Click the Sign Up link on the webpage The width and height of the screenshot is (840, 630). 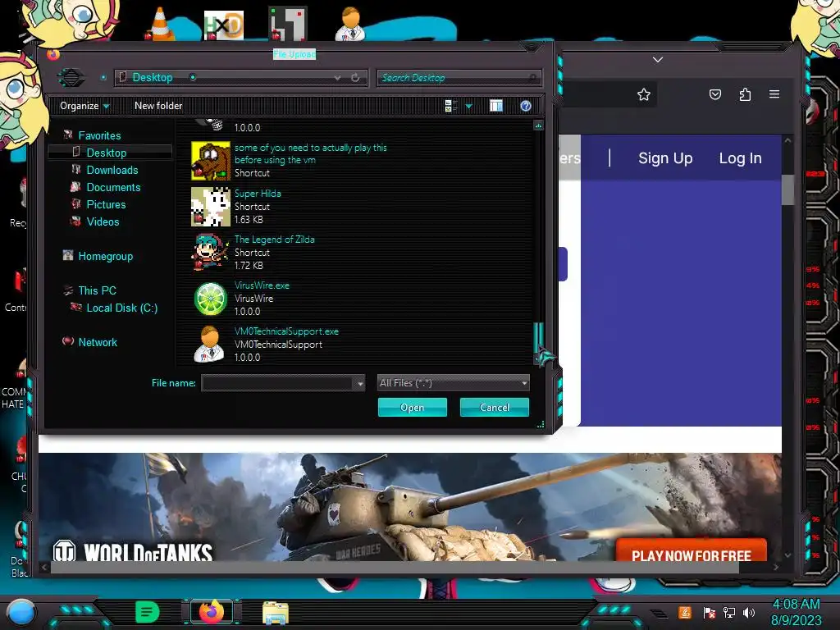pyautogui.click(x=665, y=158)
